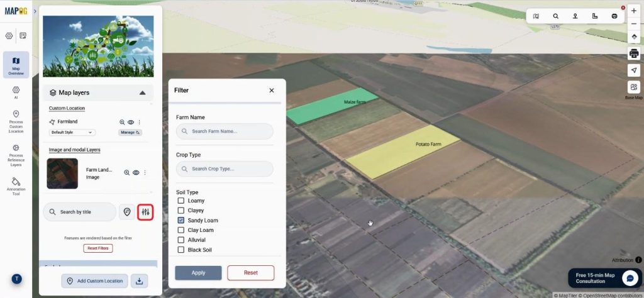
Task: Open the Default Style dropdown
Action: coord(72,133)
